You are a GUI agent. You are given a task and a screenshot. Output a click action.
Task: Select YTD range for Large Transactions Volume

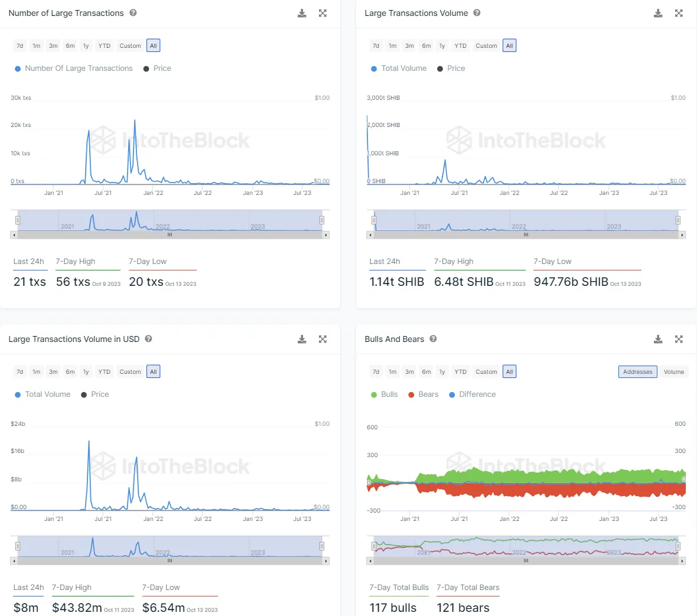(460, 46)
